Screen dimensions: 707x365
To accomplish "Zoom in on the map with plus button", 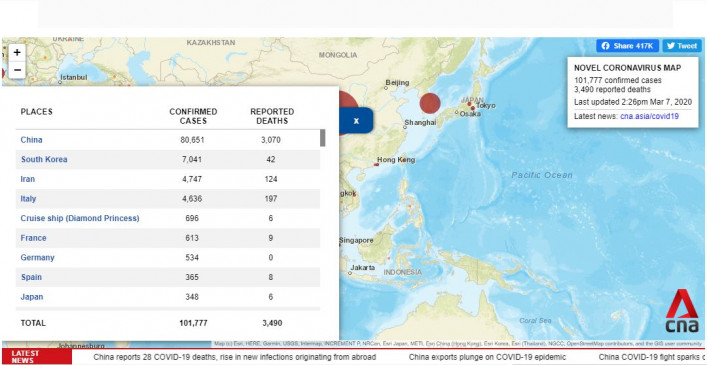I will click(x=17, y=53).
